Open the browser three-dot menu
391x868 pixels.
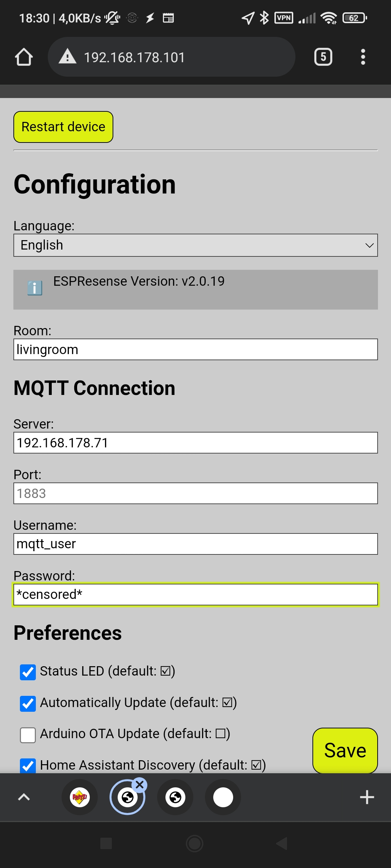(363, 56)
